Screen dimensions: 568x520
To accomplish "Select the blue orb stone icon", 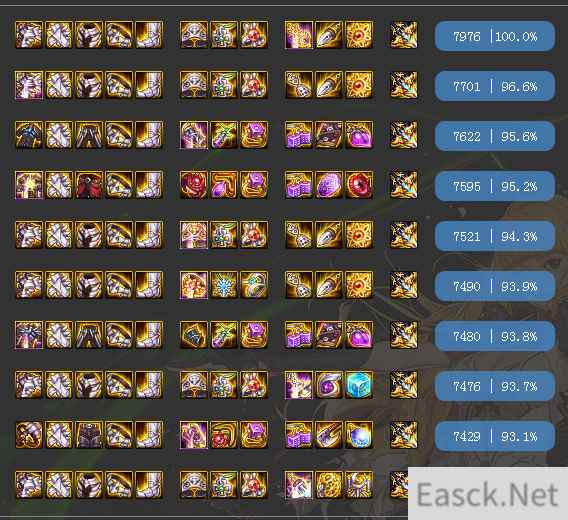I will pos(359,435).
